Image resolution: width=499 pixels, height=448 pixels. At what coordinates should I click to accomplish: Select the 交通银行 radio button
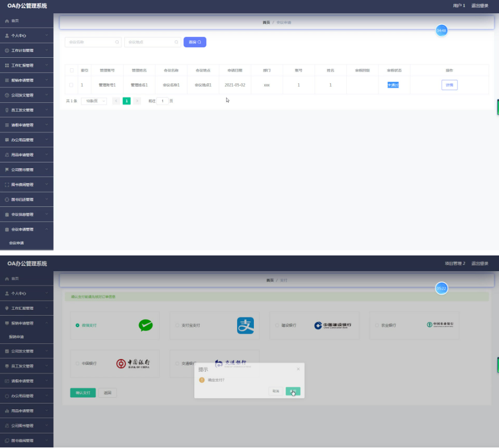click(x=178, y=364)
